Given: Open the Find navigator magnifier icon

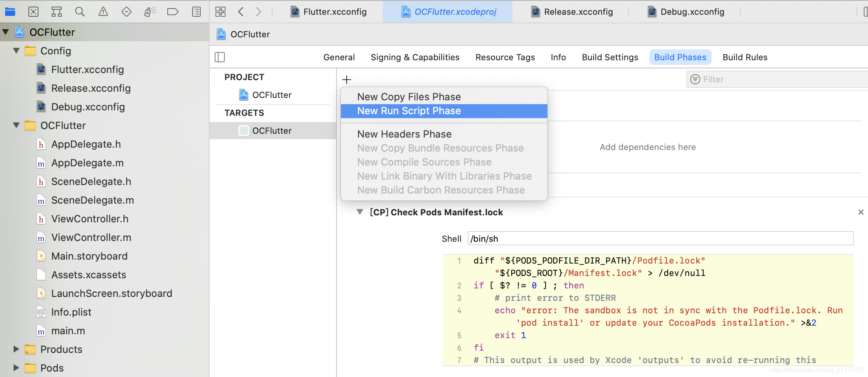Looking at the screenshot, I should [x=80, y=12].
